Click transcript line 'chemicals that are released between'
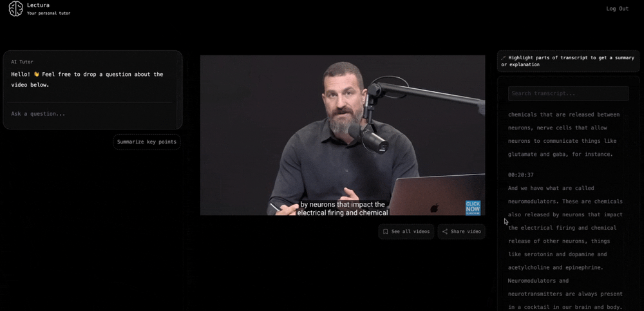Image resolution: width=644 pixels, height=311 pixels. [564, 115]
